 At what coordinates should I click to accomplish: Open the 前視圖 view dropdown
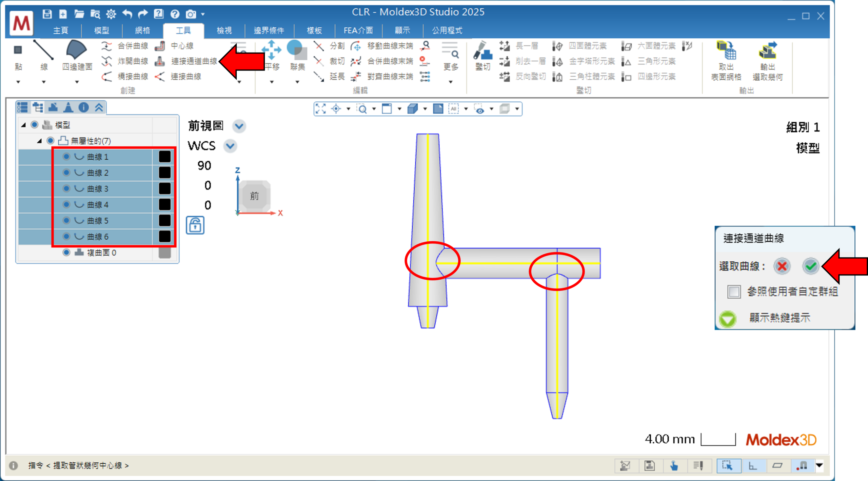pos(239,126)
